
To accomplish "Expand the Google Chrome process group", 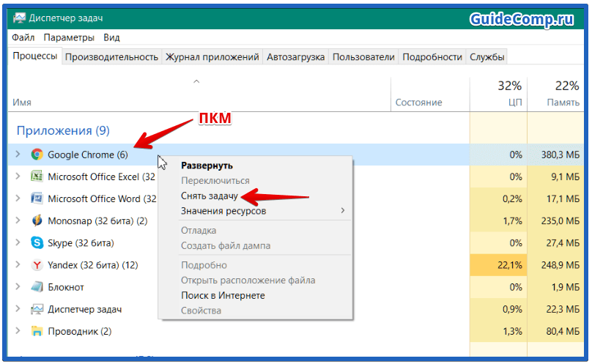I will click(18, 154).
